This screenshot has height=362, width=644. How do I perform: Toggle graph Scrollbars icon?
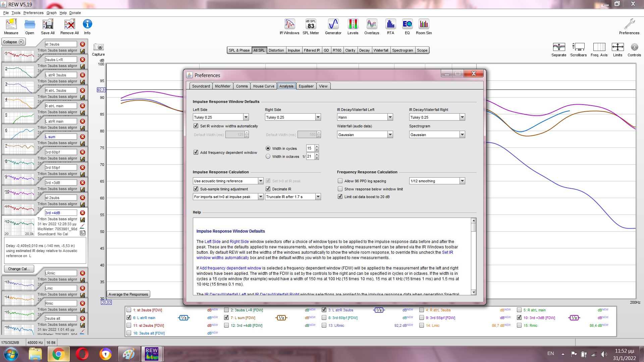(x=578, y=49)
